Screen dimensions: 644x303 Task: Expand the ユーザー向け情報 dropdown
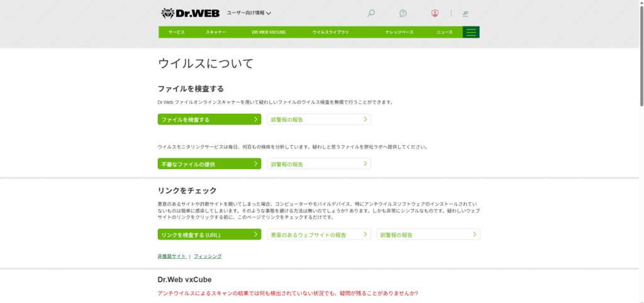[x=249, y=13]
